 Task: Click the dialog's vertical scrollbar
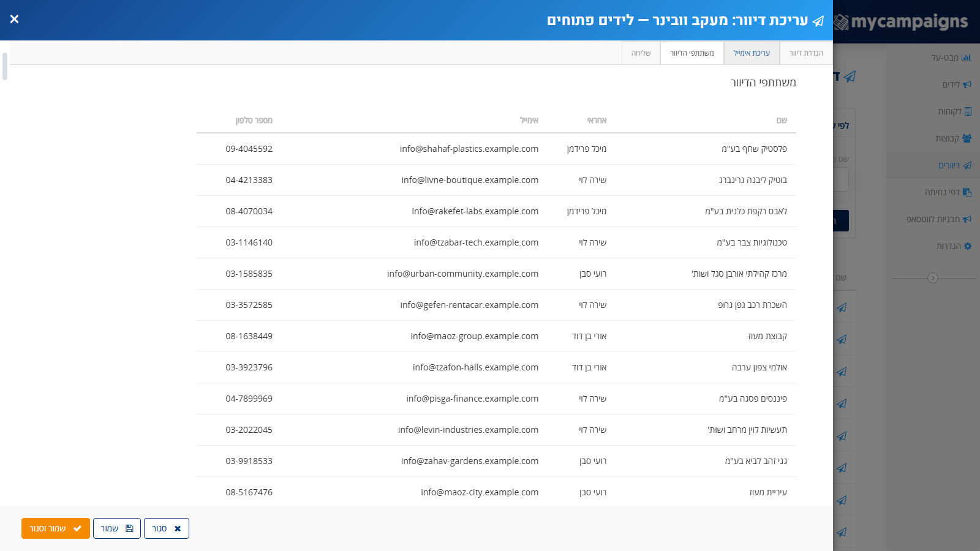(5, 67)
